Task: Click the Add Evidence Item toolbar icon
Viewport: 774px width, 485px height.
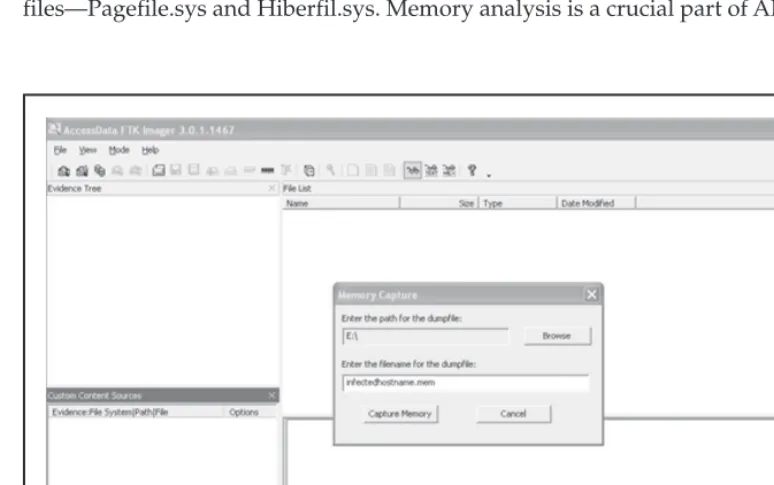Action: (64, 171)
